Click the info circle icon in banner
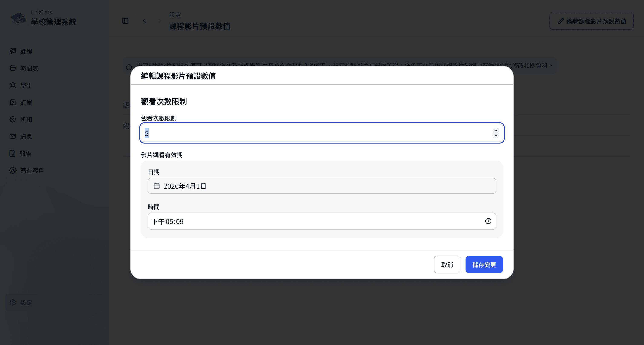644x345 pixels. [x=129, y=67]
